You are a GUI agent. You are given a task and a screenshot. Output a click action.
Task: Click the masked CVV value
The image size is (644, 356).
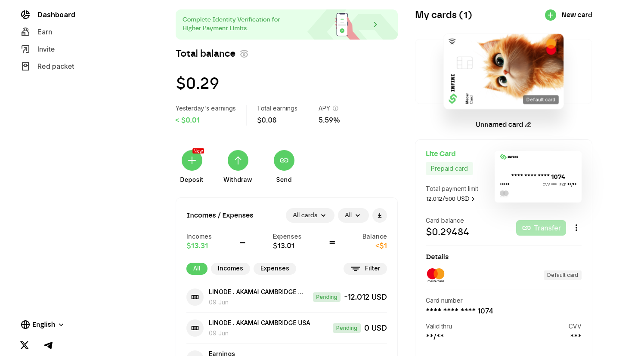pos(576,336)
